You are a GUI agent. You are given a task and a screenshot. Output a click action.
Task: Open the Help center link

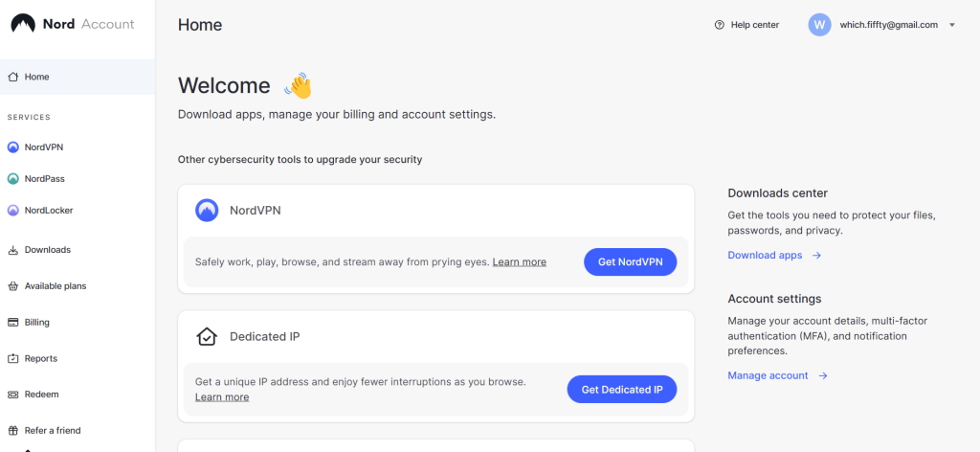[x=746, y=25]
